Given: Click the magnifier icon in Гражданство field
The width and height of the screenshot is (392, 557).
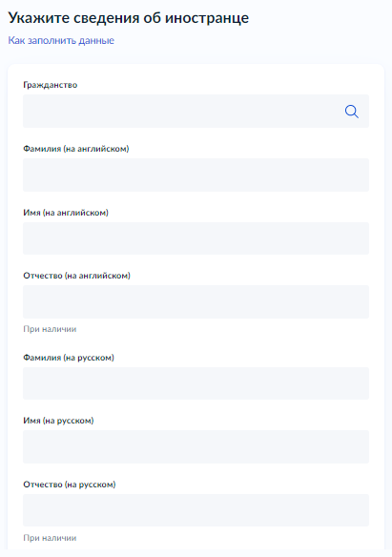Looking at the screenshot, I should (x=352, y=112).
